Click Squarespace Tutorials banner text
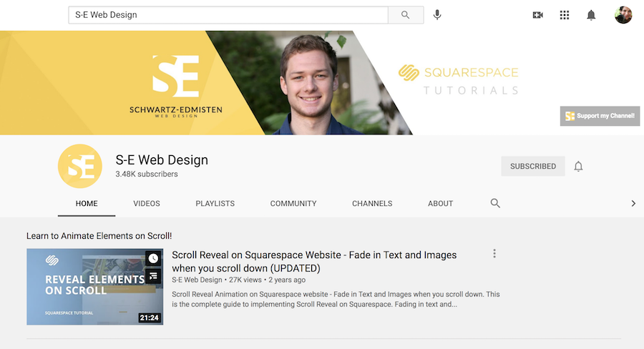 tap(459, 80)
